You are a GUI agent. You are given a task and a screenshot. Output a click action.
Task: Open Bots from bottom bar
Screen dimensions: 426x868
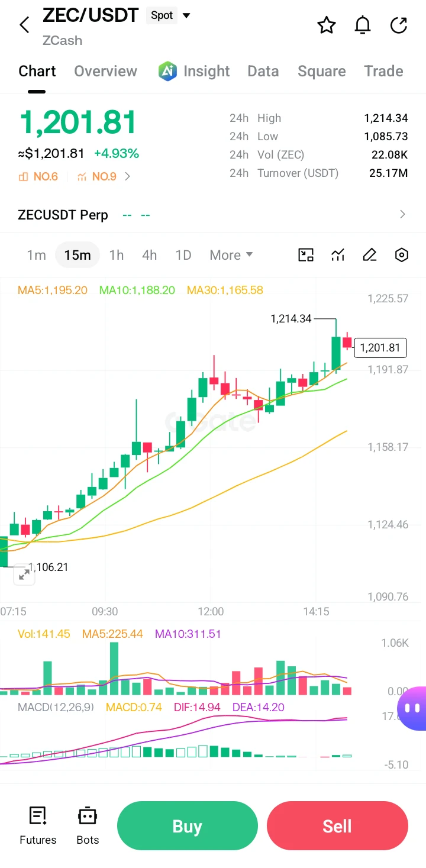click(x=88, y=825)
